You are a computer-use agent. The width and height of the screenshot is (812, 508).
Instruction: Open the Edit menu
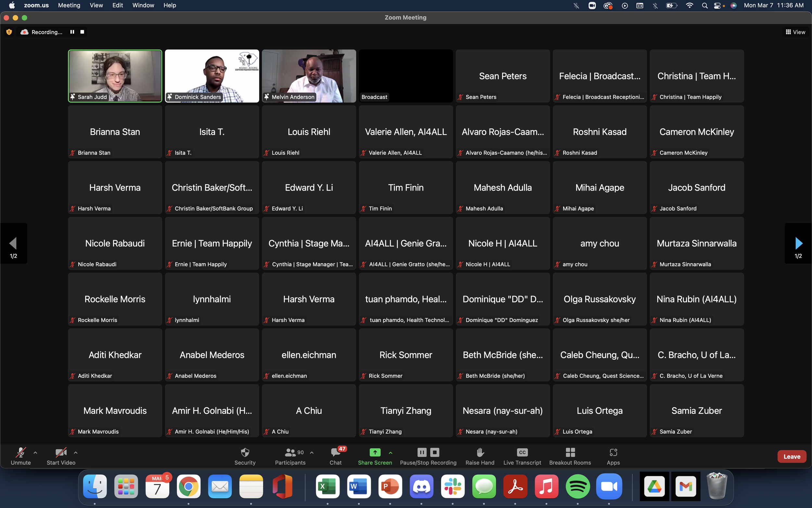118,6
